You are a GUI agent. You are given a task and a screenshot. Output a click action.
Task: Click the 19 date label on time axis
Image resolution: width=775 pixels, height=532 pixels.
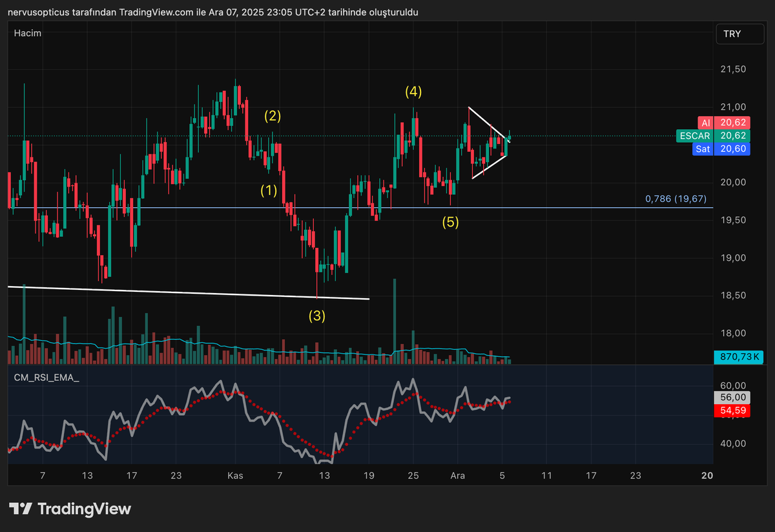pyautogui.click(x=369, y=476)
